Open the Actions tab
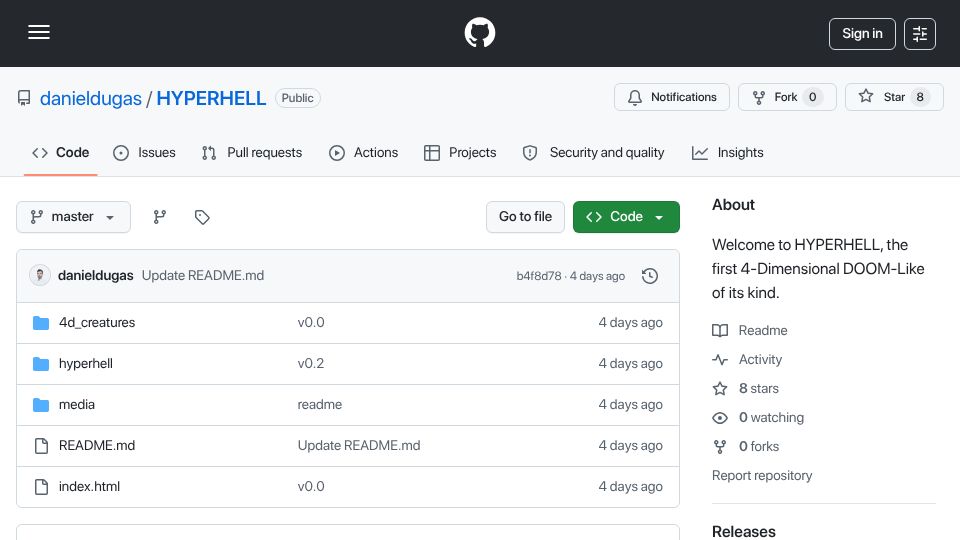 point(364,152)
